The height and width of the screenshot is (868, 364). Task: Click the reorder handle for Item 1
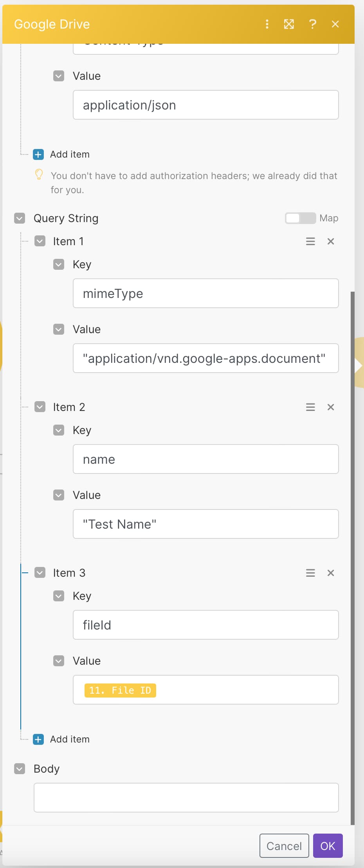click(x=310, y=242)
